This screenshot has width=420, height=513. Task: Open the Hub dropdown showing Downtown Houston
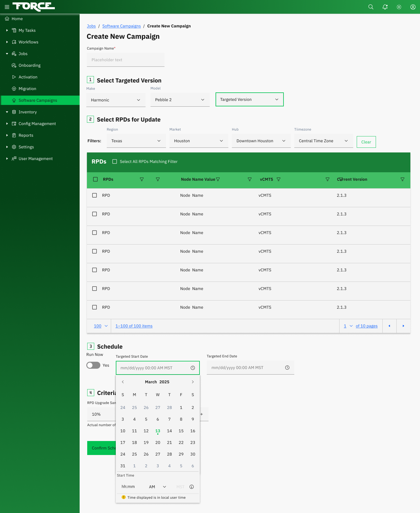261,141
